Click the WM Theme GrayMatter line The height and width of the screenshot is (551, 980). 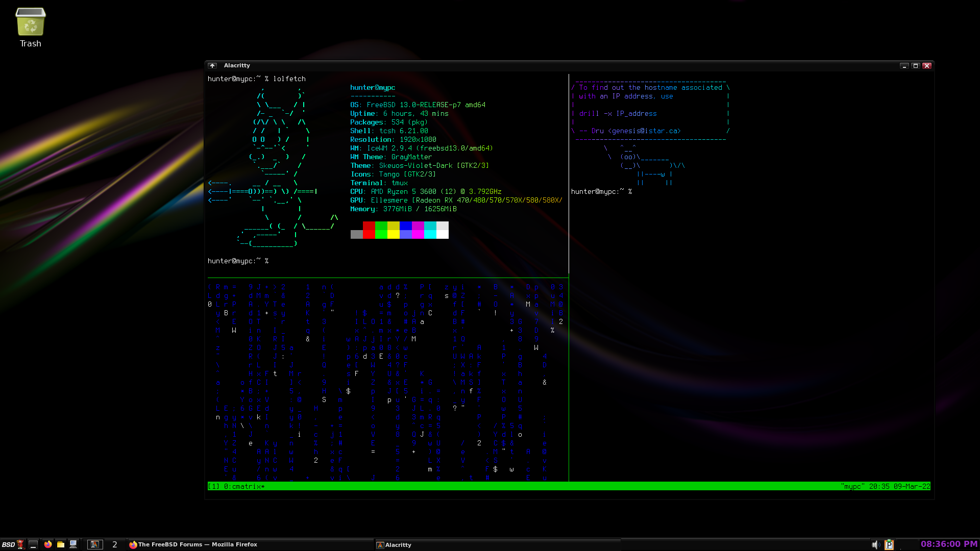(391, 157)
